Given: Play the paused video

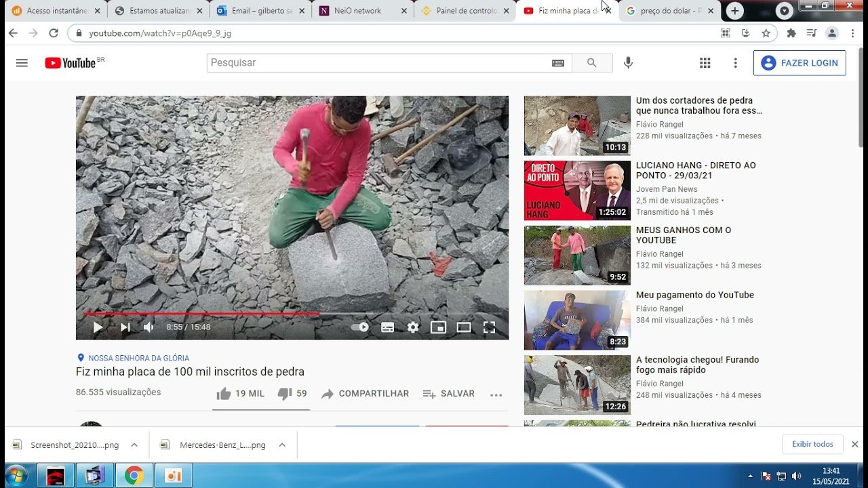Looking at the screenshot, I should click(98, 327).
